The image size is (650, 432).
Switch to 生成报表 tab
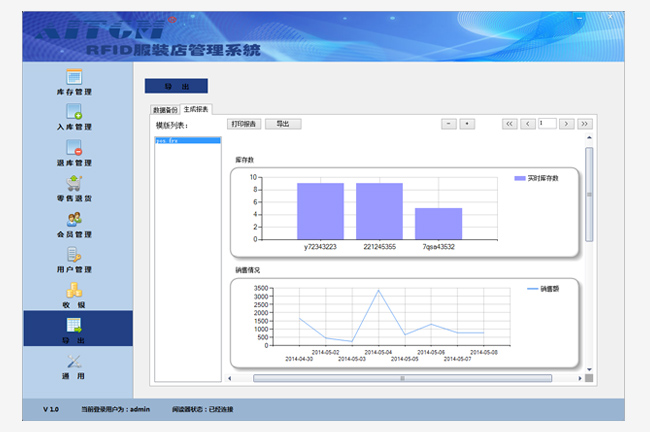196,108
